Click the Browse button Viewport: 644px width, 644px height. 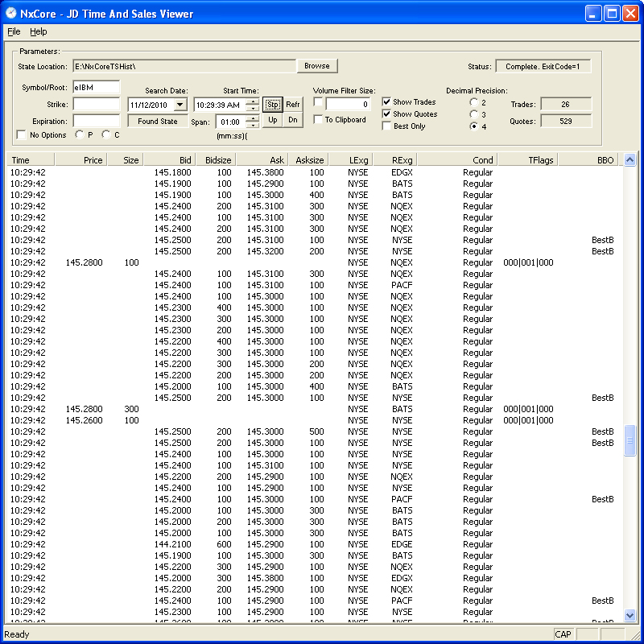[316, 66]
